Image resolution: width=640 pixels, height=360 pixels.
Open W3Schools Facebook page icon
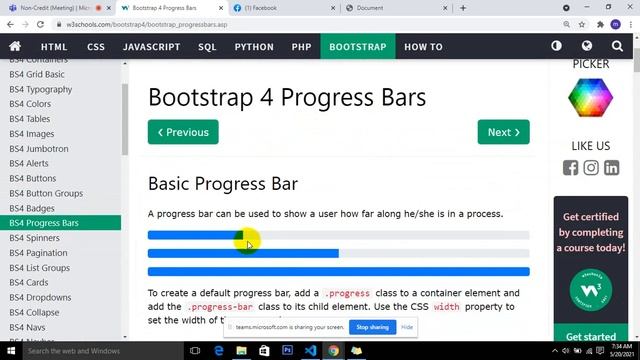pyautogui.click(x=570, y=168)
